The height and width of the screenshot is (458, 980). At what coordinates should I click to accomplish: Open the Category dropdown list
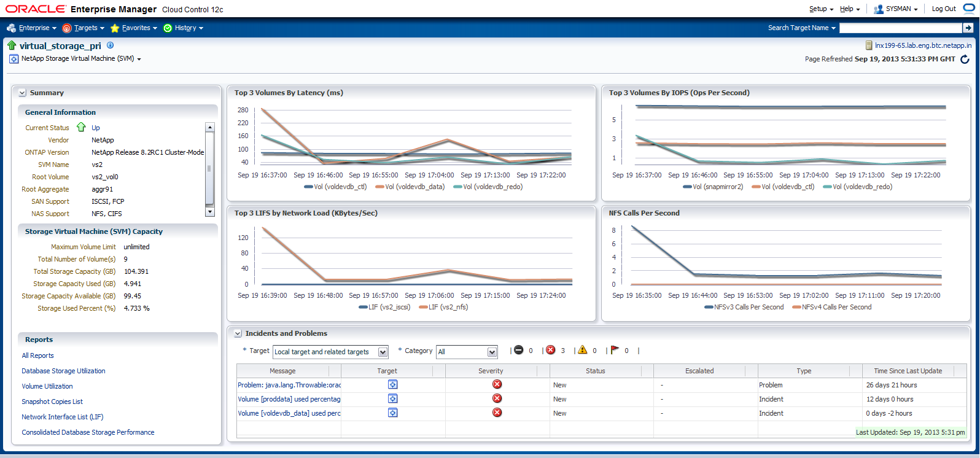click(492, 352)
